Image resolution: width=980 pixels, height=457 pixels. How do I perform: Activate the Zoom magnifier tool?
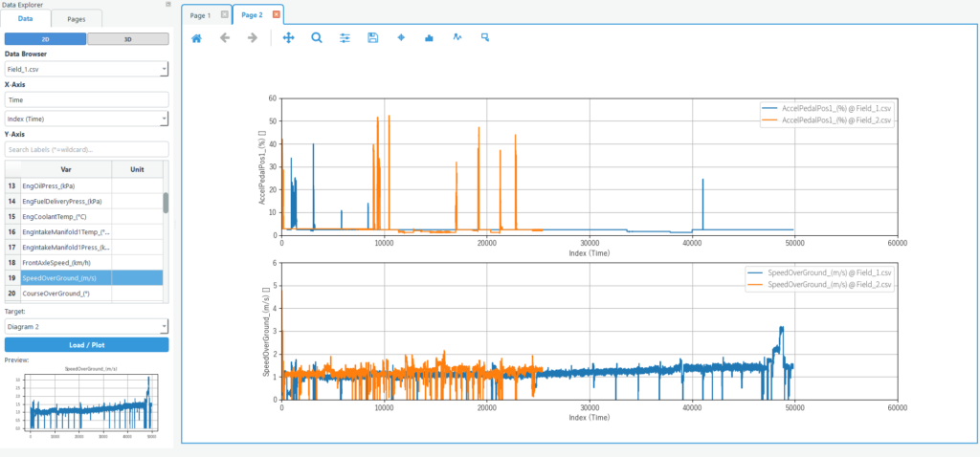click(x=317, y=38)
